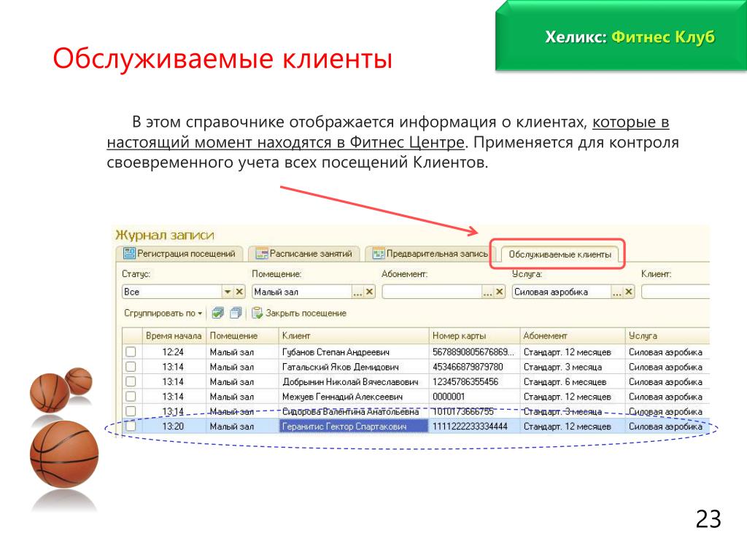Viewport: 747px width, 560px height.
Task: Tick checkbox for Геранитис Гектор Спартакович
Action: 131,426
